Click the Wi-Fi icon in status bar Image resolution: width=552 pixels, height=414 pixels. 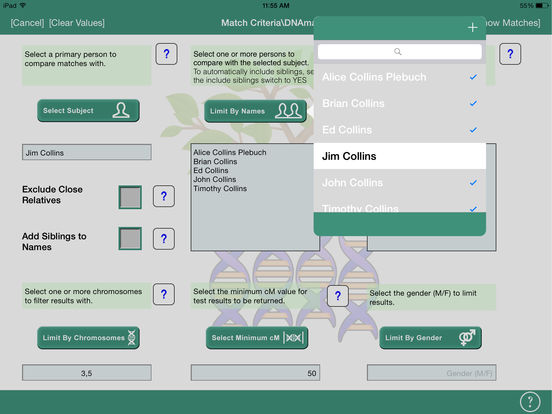(23, 5)
